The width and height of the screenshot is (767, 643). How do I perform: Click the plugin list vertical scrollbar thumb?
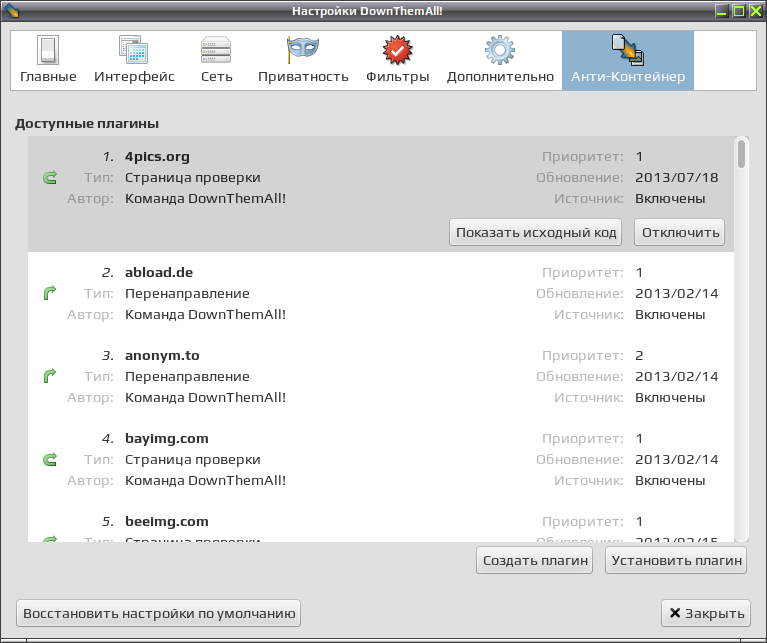click(x=742, y=154)
